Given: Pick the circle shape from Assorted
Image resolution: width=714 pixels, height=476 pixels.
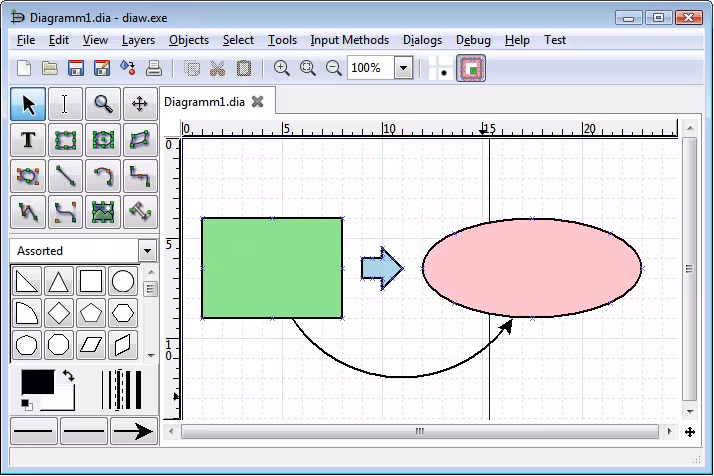Looking at the screenshot, I should coord(123,282).
